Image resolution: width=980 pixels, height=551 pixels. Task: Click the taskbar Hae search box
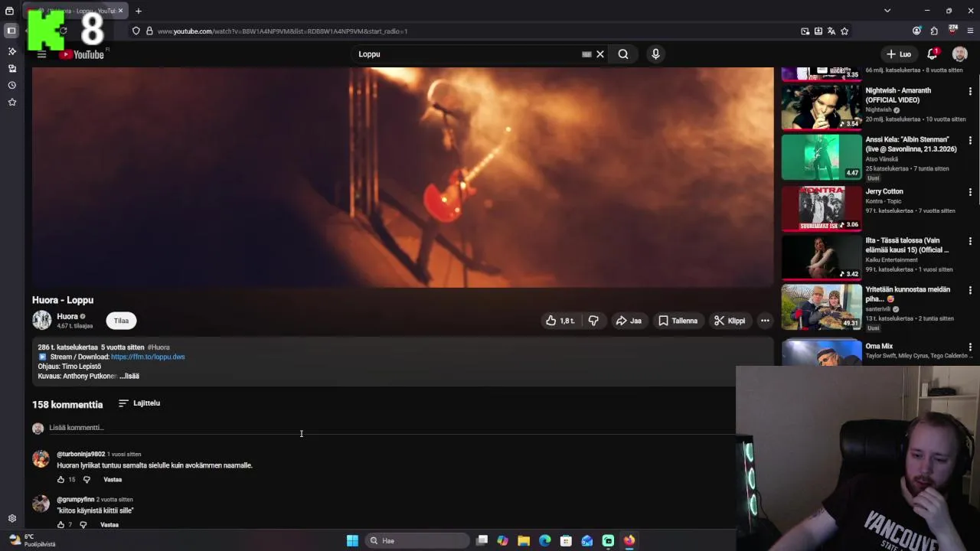tap(417, 540)
